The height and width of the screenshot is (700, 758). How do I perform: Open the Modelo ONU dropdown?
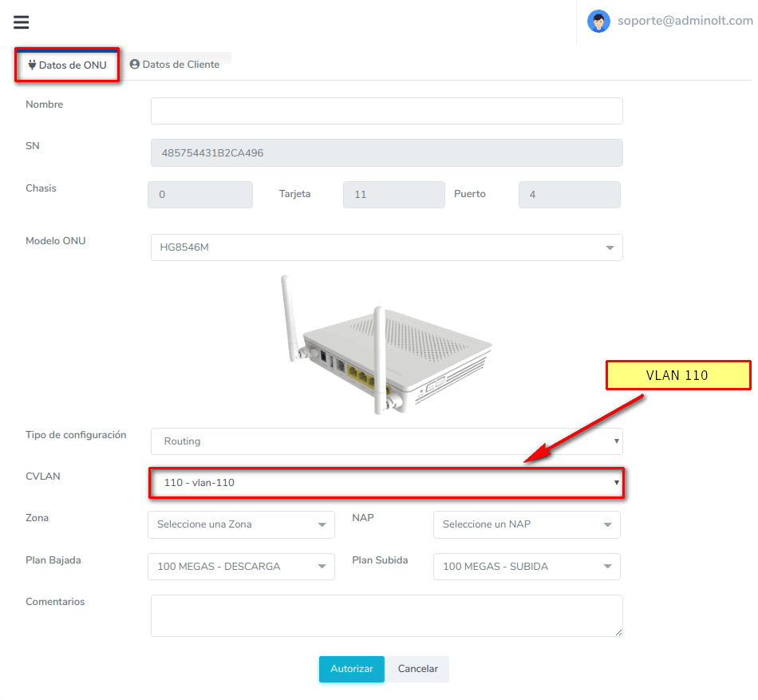point(386,247)
